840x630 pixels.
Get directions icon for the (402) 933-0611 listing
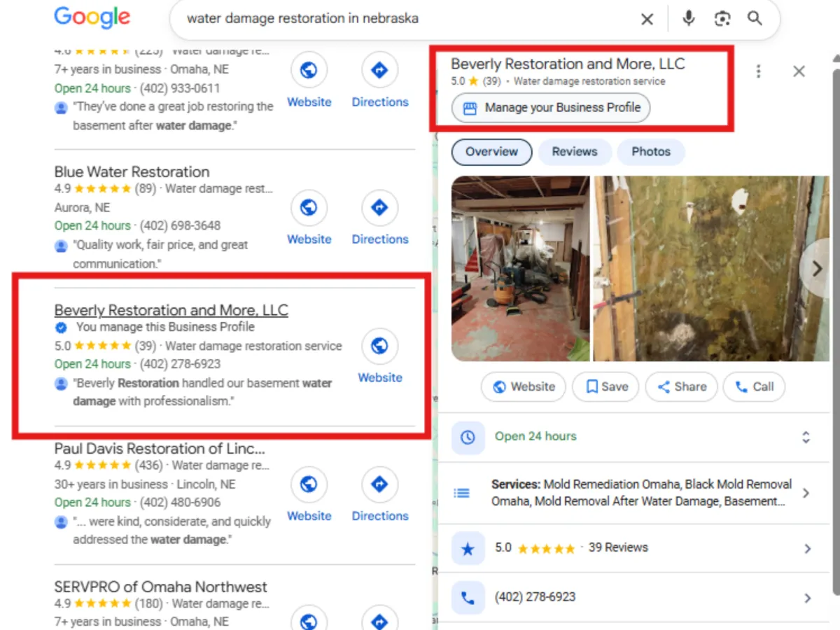(379, 70)
